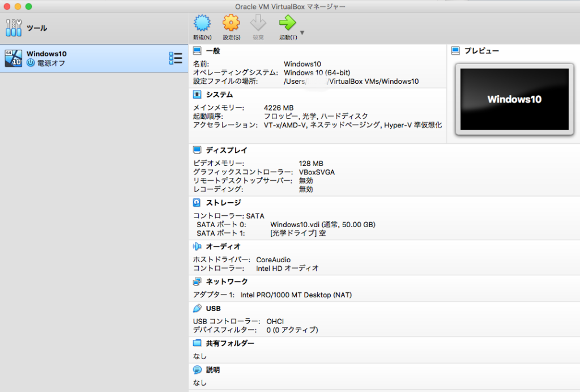The image size is (580, 392).
Task: Click the New (新規) VM toolbar icon
Action: pyautogui.click(x=202, y=23)
